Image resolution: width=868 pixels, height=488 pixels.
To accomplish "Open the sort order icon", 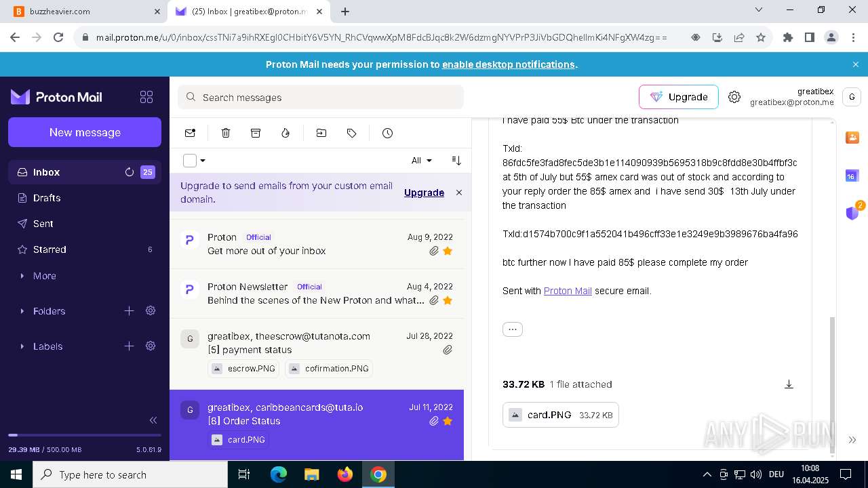I will [456, 161].
